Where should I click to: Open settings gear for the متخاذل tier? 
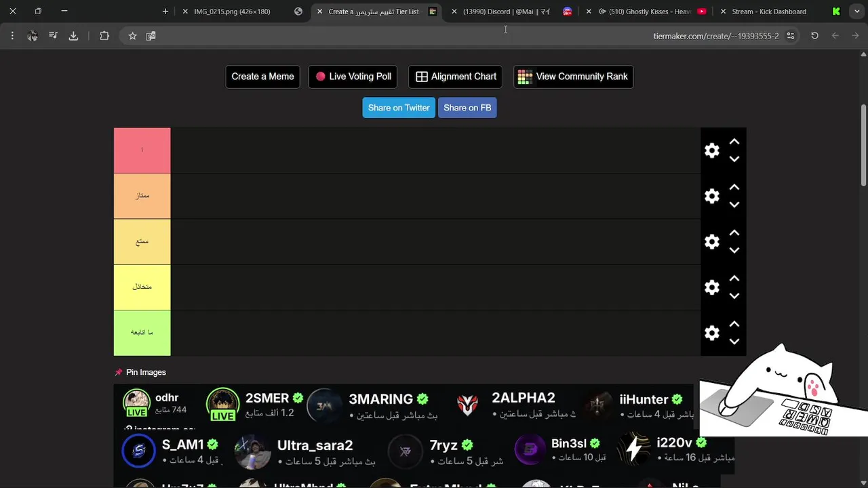711,287
